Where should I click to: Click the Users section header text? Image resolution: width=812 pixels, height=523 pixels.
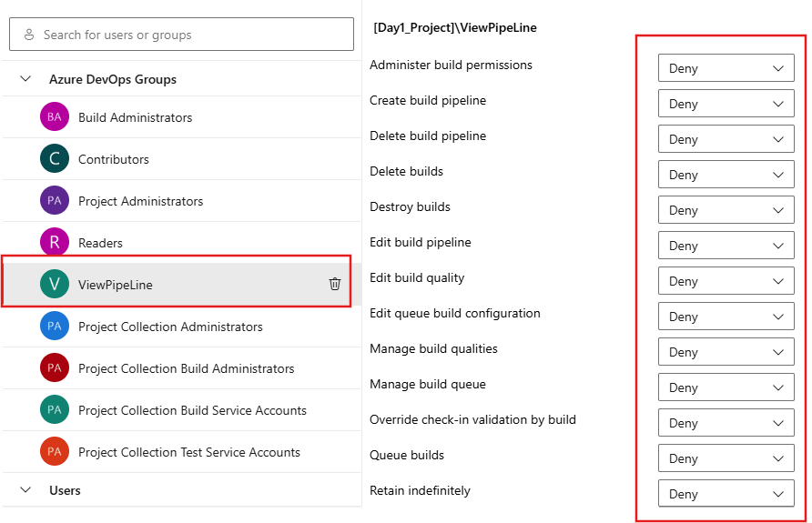point(65,490)
